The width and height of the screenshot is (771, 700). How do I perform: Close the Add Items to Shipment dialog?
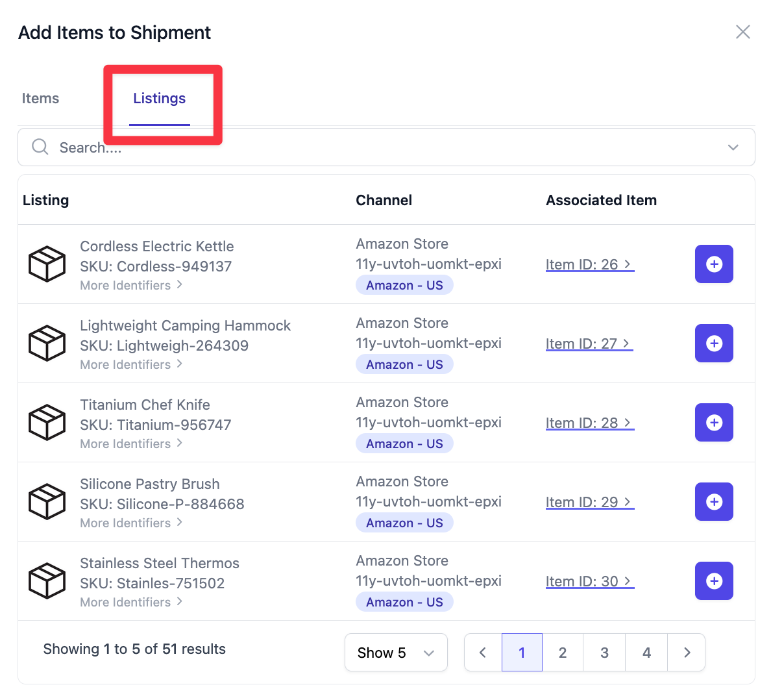pyautogui.click(x=742, y=32)
